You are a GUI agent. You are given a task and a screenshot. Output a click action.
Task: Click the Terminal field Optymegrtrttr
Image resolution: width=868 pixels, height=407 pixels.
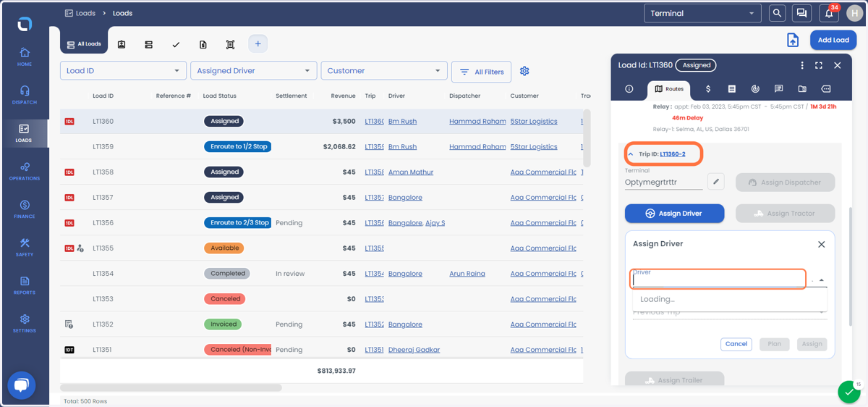tap(663, 182)
